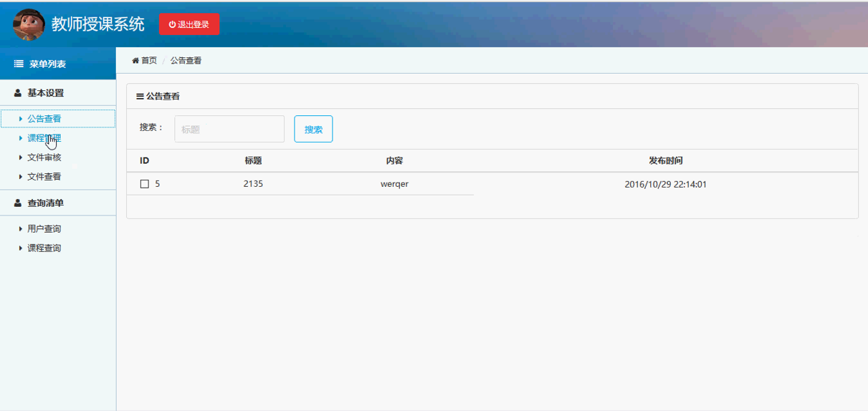Log out with 退出登录 button
The image size is (868, 411).
click(x=189, y=24)
